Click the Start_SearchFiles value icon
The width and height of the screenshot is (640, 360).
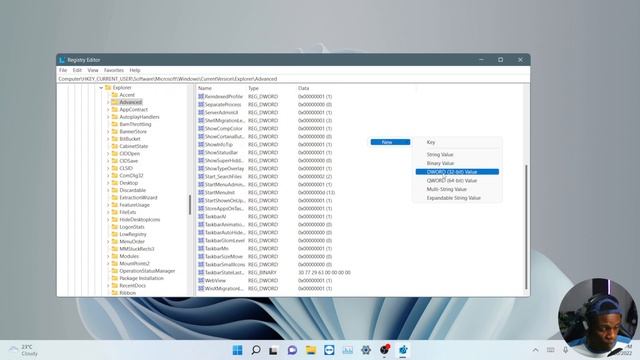[x=201, y=176]
